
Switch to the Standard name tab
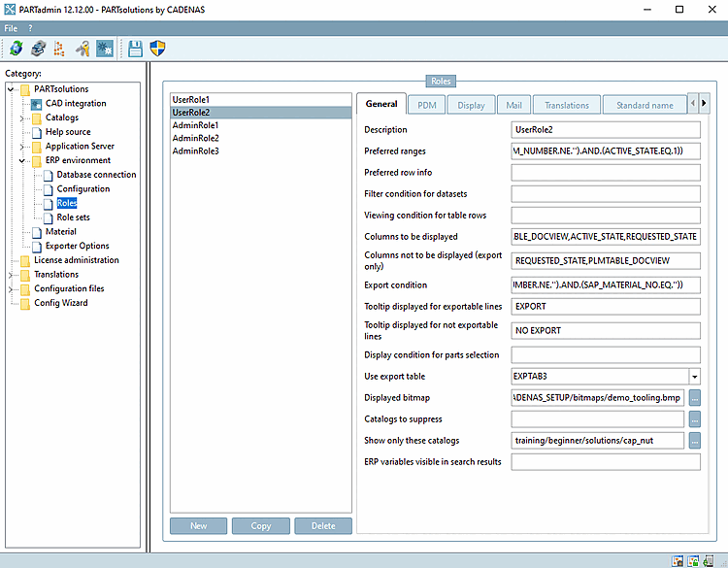[645, 106]
